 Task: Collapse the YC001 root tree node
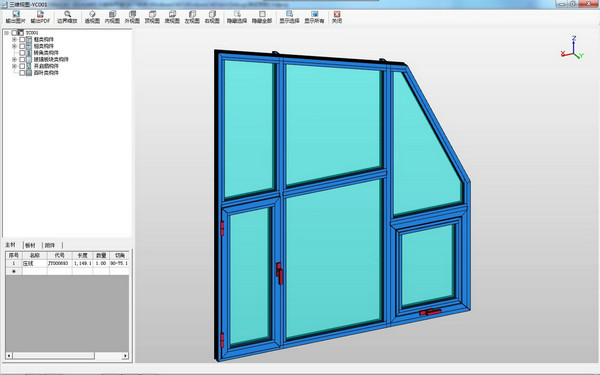[x=7, y=33]
